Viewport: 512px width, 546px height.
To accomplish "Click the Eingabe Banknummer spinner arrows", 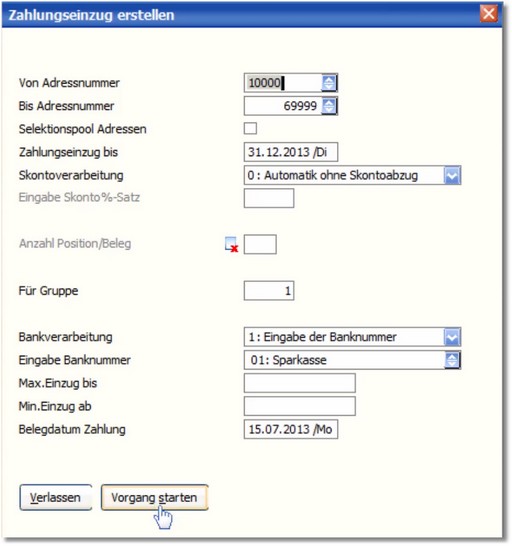I will (452, 360).
